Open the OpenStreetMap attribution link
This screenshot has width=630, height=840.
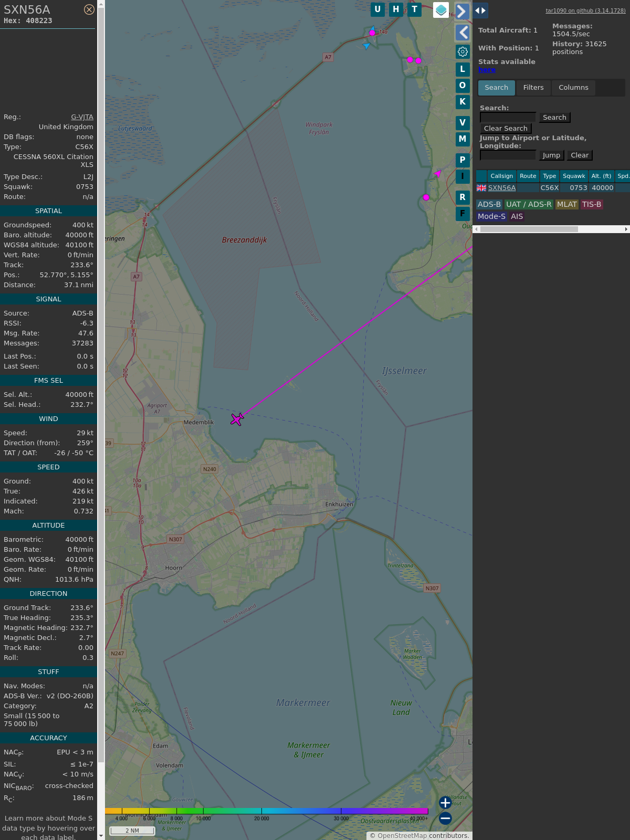(x=402, y=836)
